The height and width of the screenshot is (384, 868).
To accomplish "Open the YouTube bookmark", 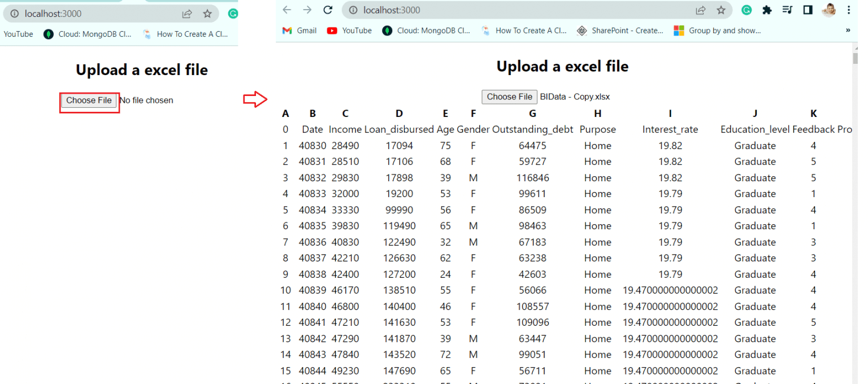I will point(349,30).
